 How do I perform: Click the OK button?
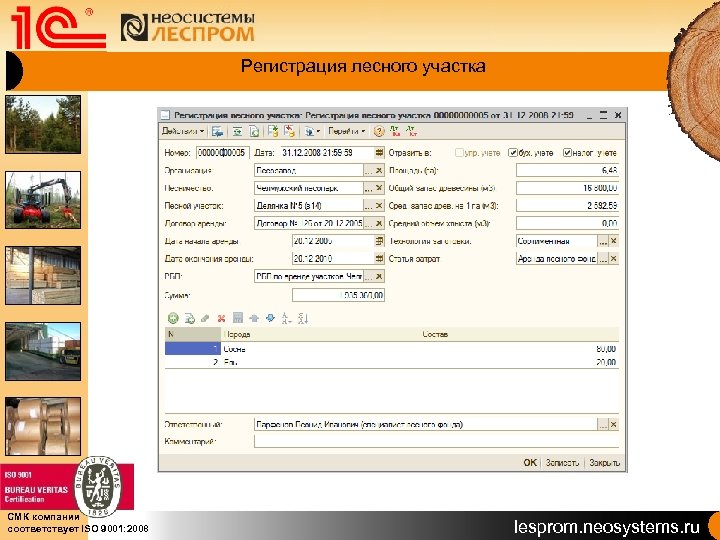[x=530, y=462]
